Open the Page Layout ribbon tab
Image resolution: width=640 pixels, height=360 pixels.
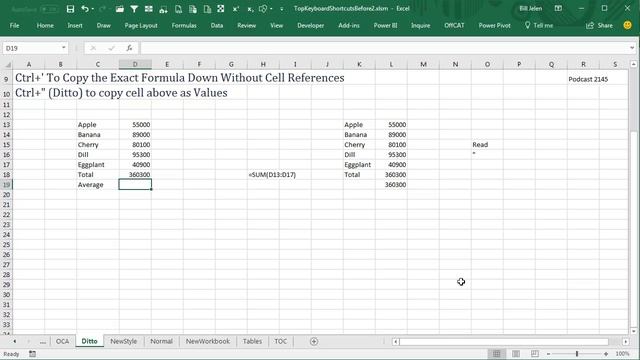(141, 25)
